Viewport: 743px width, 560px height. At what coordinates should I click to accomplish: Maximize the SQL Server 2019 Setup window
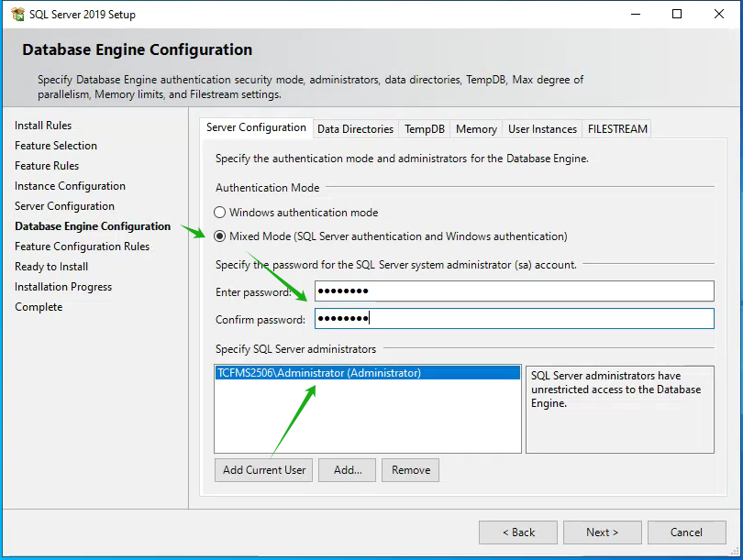pyautogui.click(x=677, y=14)
